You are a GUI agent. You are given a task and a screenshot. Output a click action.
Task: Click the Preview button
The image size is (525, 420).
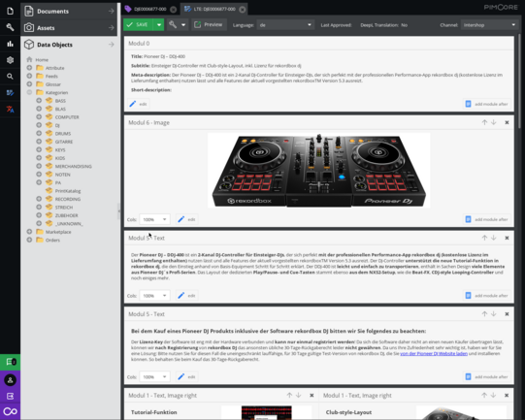(x=209, y=25)
